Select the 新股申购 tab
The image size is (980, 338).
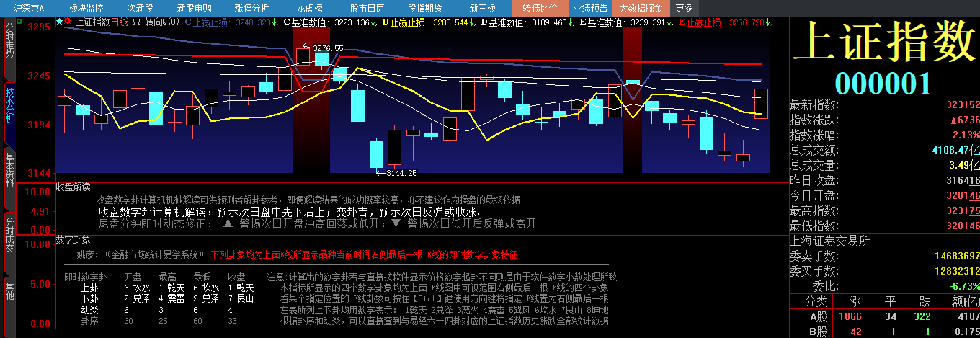coord(194,8)
